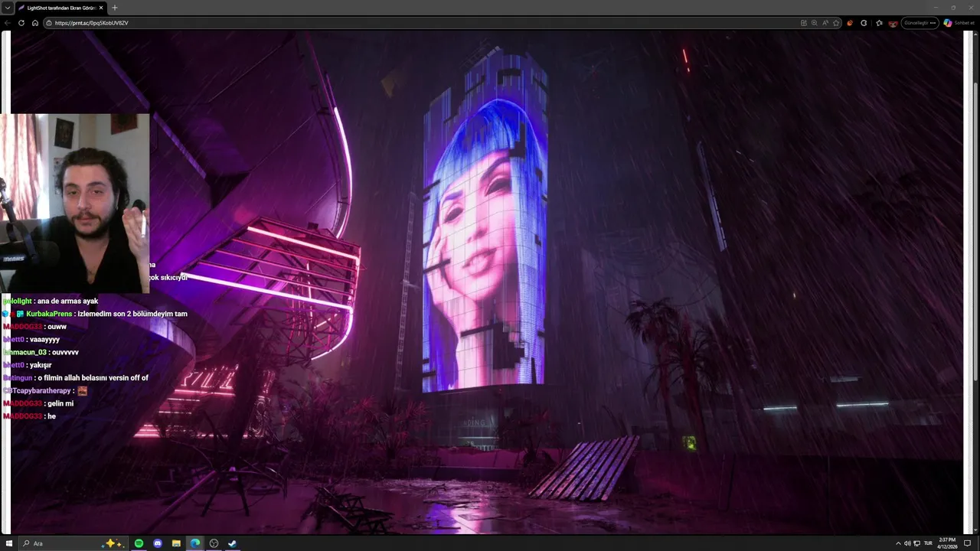Screen dimensions: 980x551
Task: Open Discord from the taskbar
Action: (158, 543)
